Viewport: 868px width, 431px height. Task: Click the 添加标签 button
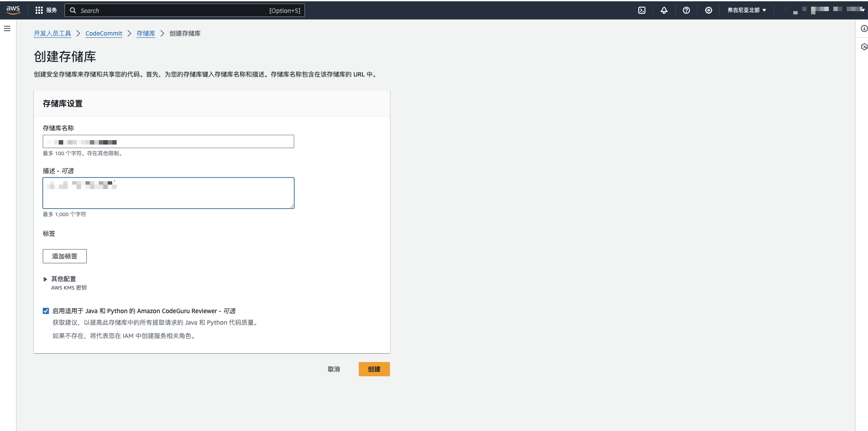point(65,256)
